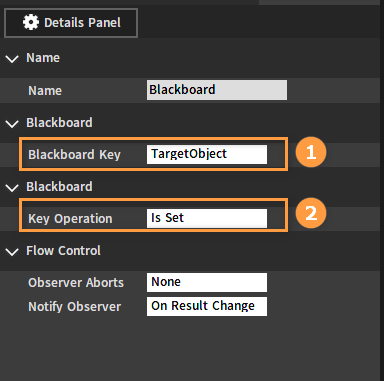Image resolution: width=384 pixels, height=381 pixels.
Task: Switch to the Details Panel tab
Action: click(x=71, y=23)
